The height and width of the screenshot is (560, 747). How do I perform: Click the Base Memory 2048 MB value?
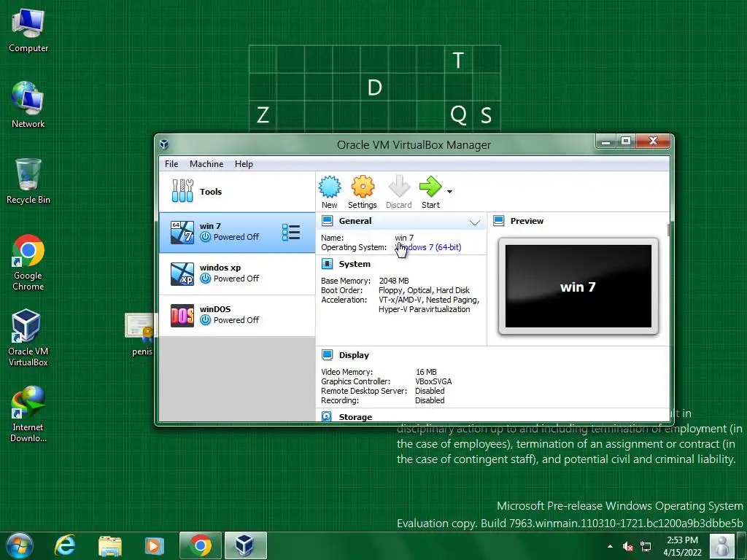pyautogui.click(x=394, y=281)
